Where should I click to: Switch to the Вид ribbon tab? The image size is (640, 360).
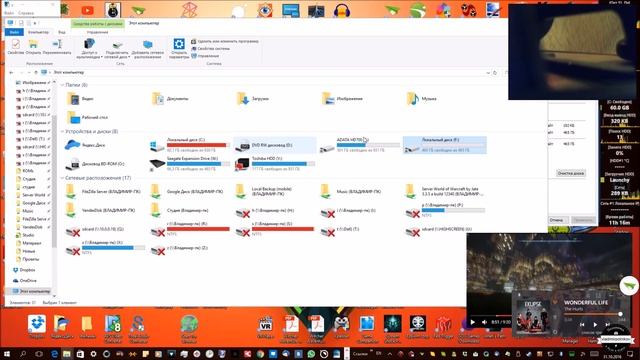click(62, 32)
